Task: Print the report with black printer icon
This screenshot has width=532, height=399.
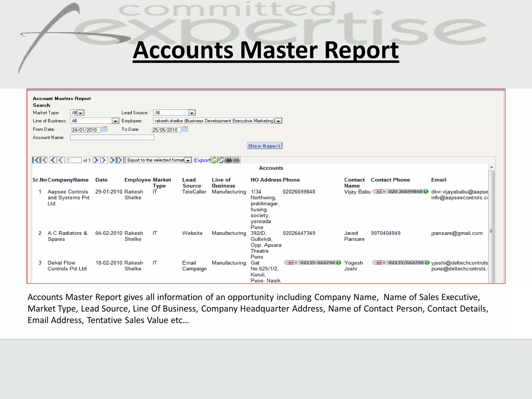Action: coord(229,160)
